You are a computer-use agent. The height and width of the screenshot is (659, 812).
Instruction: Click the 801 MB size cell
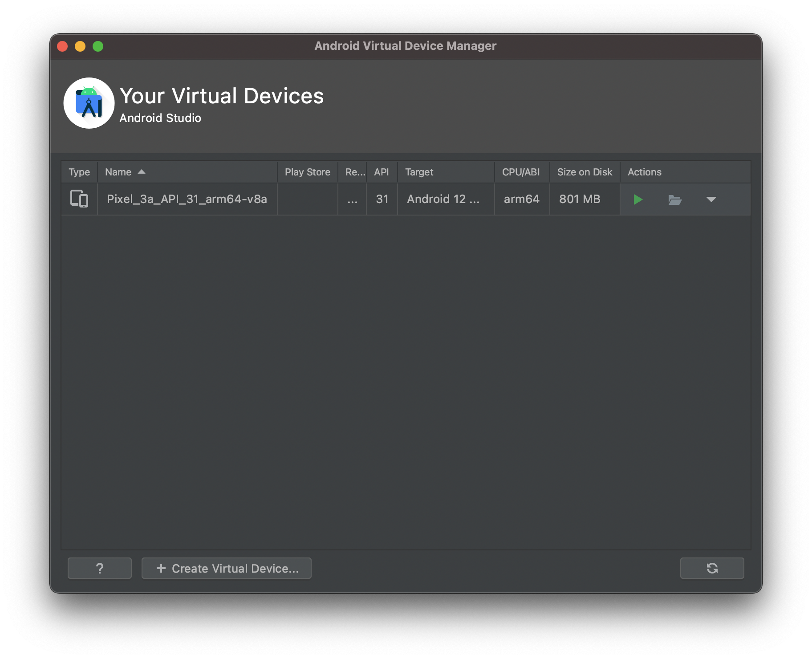(x=585, y=199)
